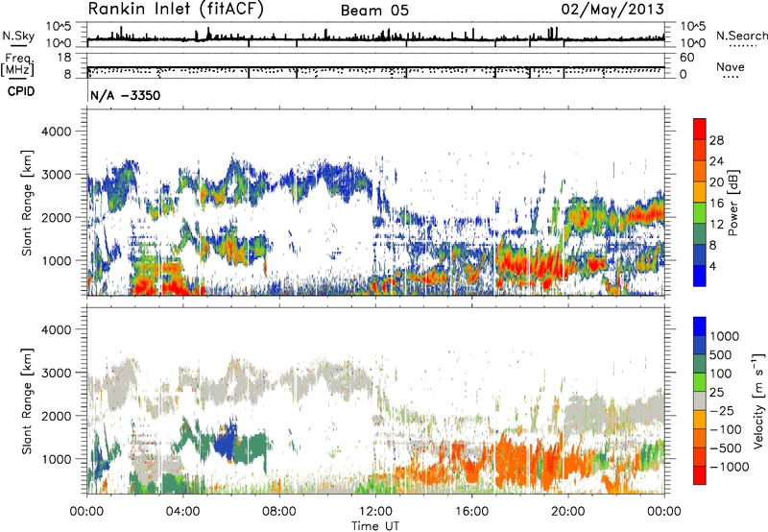Viewport: 768px width, 532px height.
Task: Select the 'N/A -3350' CPID value
Action: coord(126,95)
